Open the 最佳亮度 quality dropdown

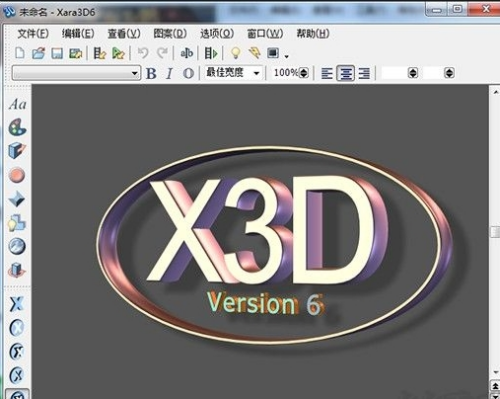[233, 73]
